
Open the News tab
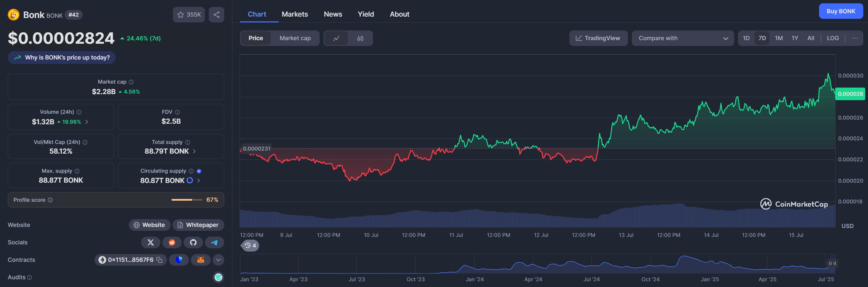point(333,14)
